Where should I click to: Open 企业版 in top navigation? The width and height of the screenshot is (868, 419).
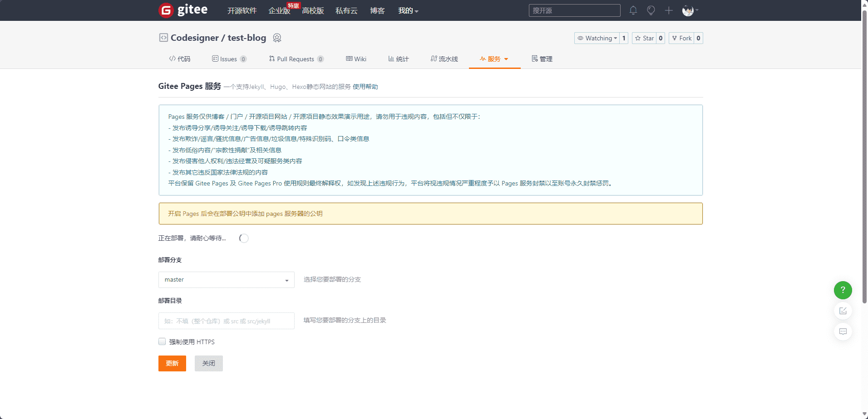point(279,10)
